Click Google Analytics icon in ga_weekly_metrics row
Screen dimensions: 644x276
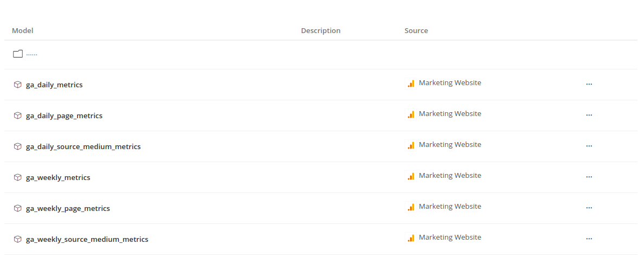(x=411, y=176)
